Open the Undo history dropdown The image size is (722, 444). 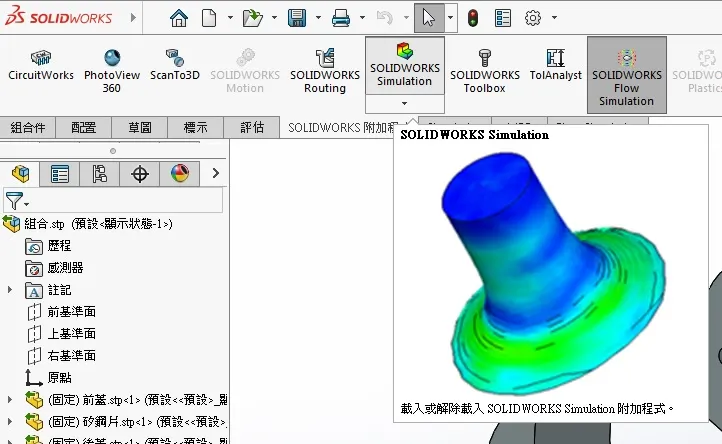tap(406, 18)
